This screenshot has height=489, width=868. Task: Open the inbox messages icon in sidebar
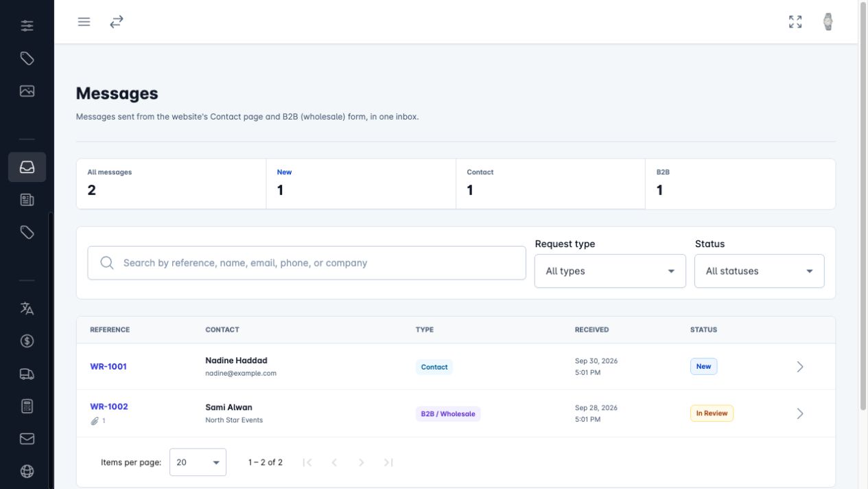(27, 167)
